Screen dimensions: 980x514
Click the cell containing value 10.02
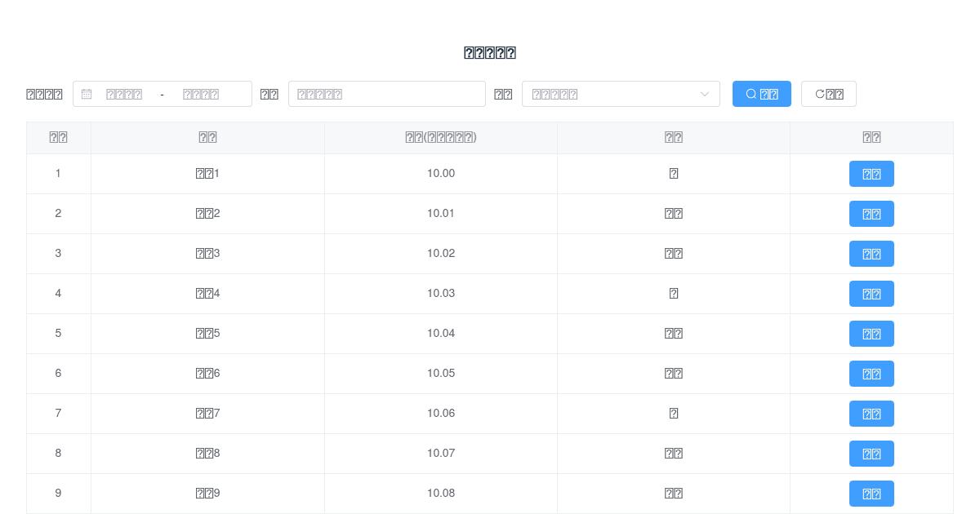tap(441, 254)
